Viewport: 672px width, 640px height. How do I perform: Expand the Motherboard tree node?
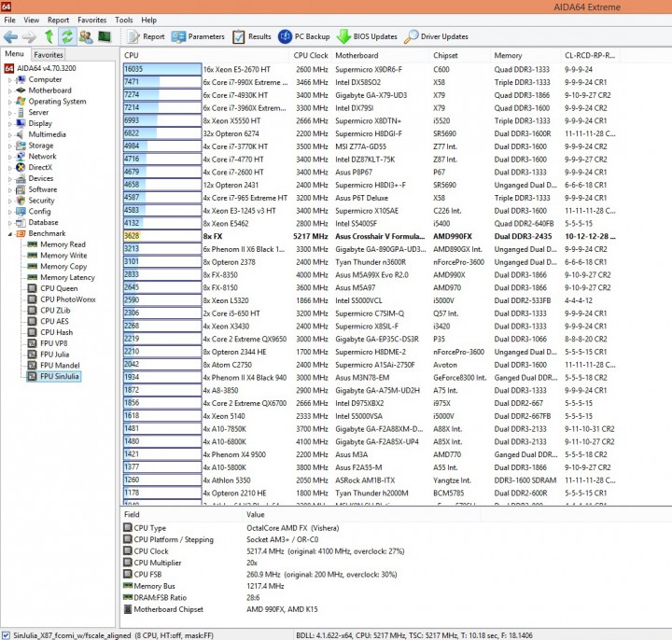pyautogui.click(x=10, y=90)
